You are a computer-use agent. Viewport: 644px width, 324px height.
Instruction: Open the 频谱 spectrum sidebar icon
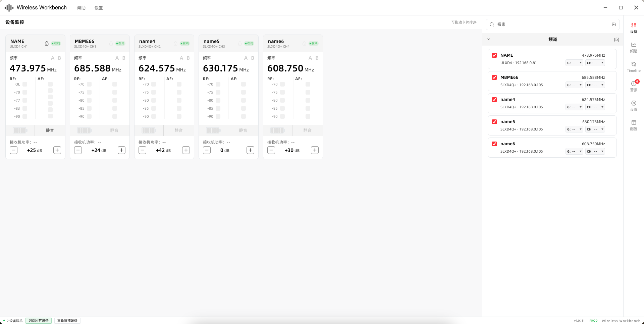633,47
